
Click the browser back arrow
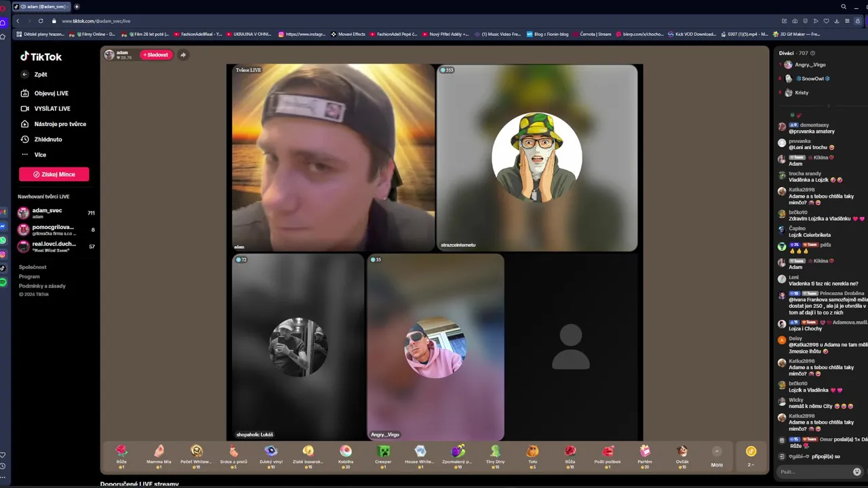pos(18,21)
